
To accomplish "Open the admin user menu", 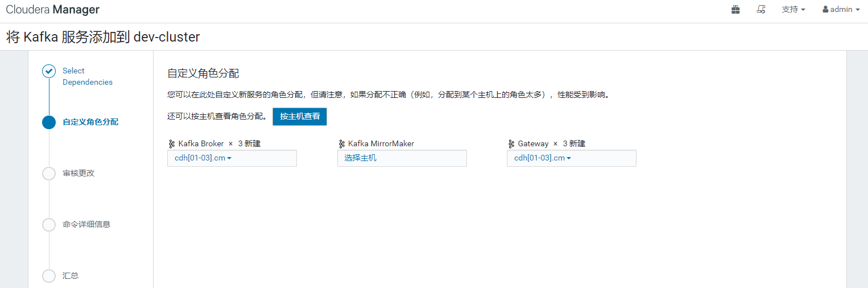I will 841,9.
